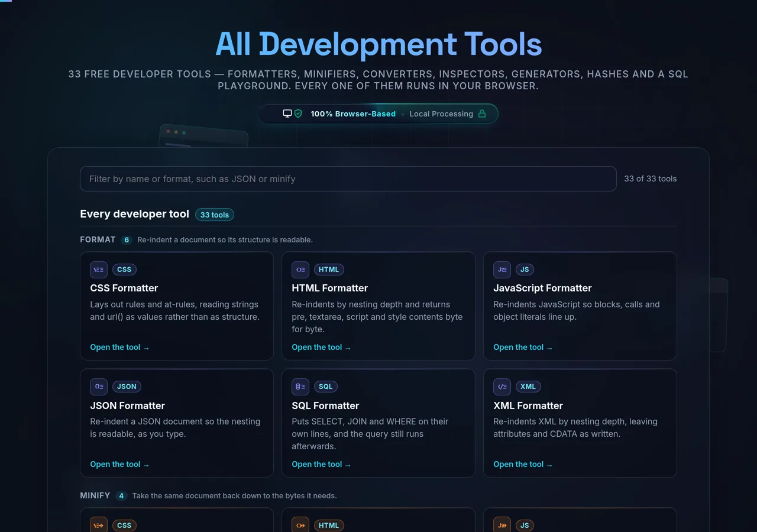
Task: Click the MINIFY count badge '4'
Action: click(121, 496)
